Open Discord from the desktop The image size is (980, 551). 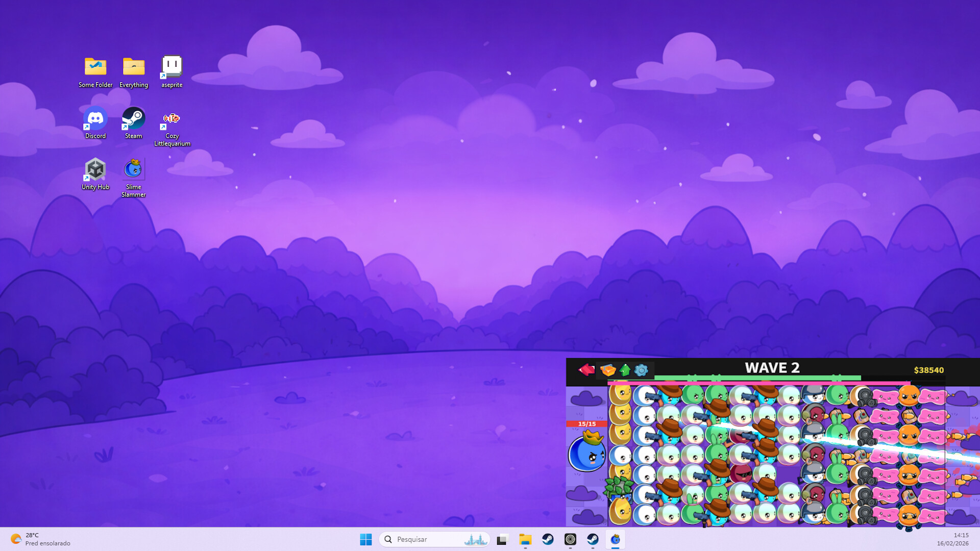pyautogui.click(x=95, y=118)
